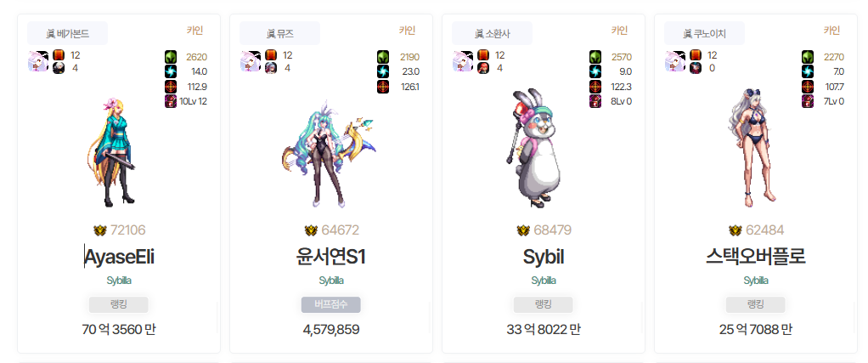Viewport: 868px width, 363px height.
Task: Click the 랭킹 badge on AyaseEli card
Action: pos(118,305)
